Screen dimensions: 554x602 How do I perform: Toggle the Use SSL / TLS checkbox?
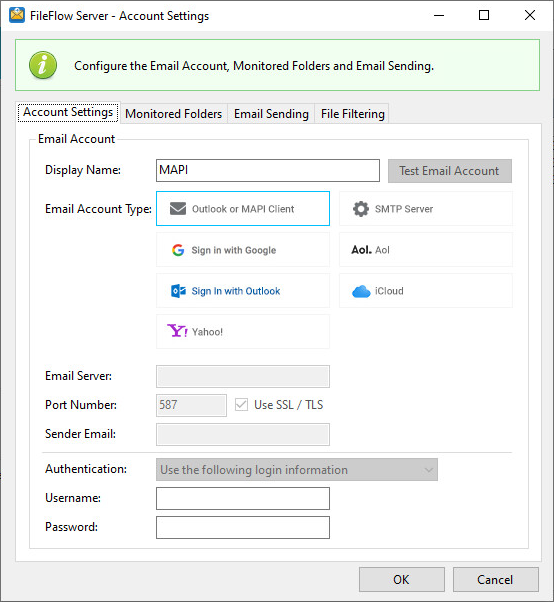(241, 405)
